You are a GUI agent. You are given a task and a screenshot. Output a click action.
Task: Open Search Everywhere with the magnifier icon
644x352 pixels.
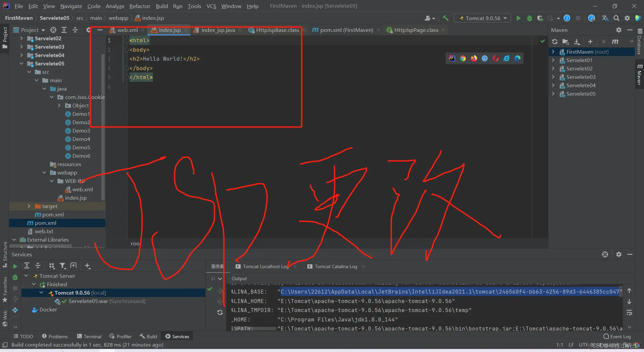[x=616, y=18]
